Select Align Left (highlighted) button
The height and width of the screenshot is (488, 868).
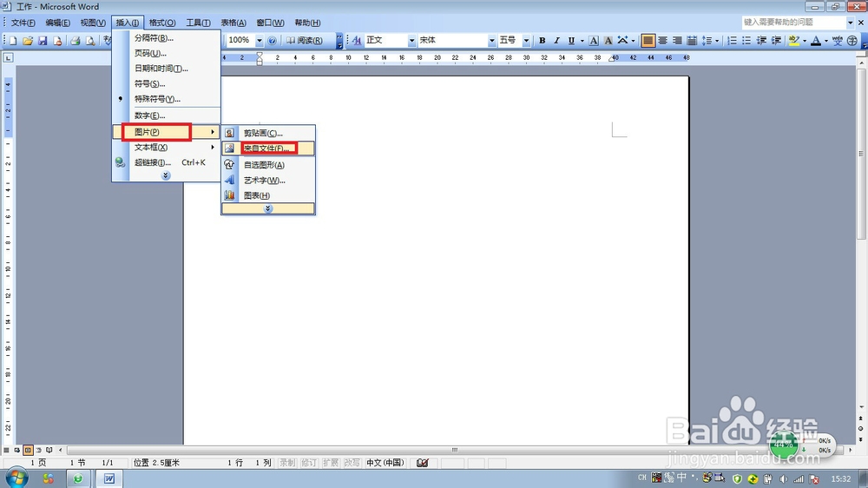click(x=648, y=41)
